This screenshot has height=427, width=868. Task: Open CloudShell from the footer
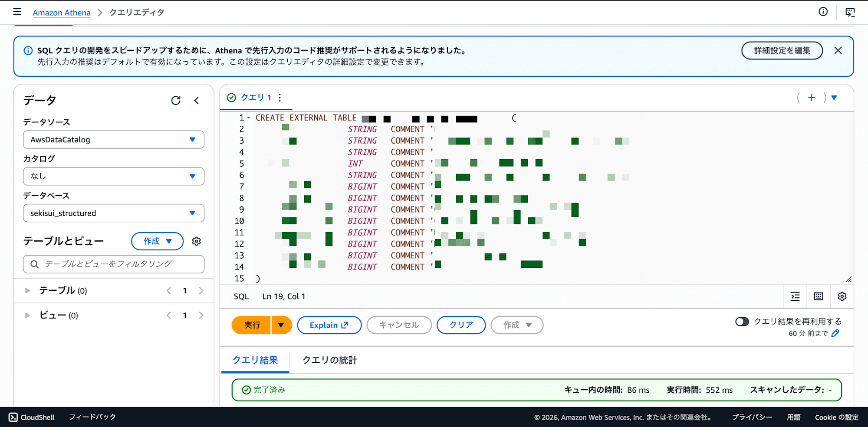click(32, 417)
